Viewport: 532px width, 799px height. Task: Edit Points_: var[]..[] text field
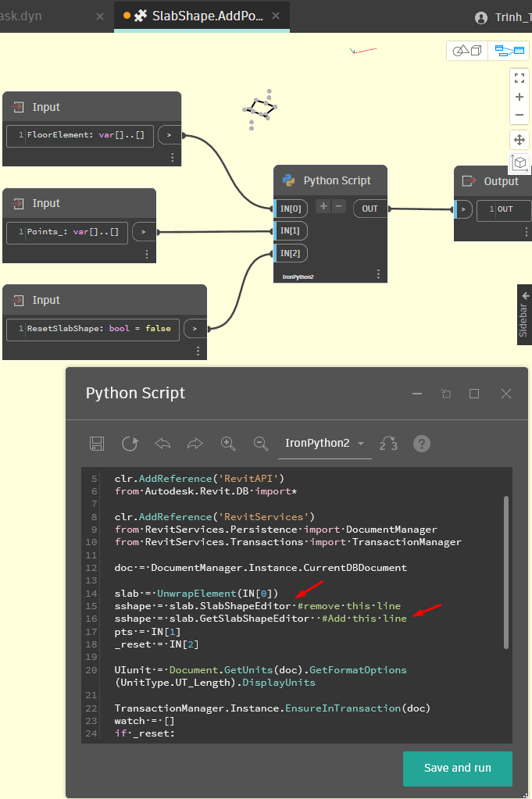pyautogui.click(x=67, y=232)
